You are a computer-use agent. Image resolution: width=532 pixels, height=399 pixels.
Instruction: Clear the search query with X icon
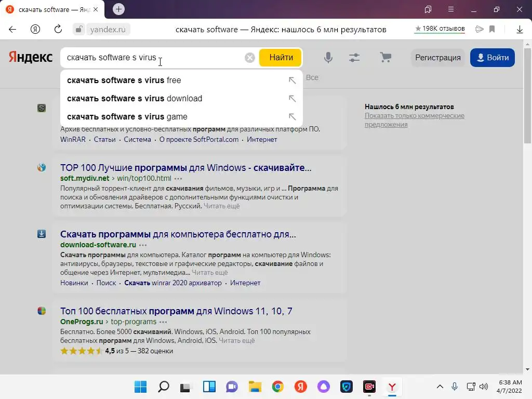point(250,58)
